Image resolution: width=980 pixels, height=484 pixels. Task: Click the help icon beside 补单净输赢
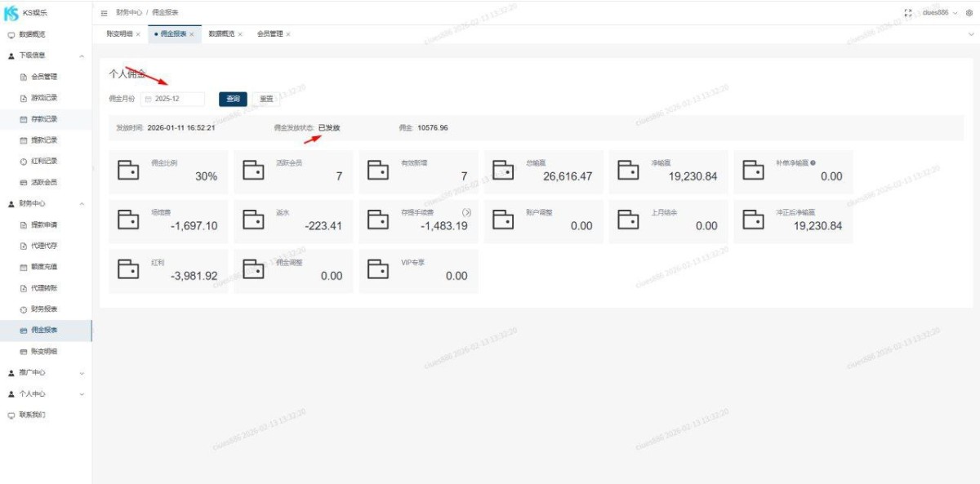click(813, 162)
